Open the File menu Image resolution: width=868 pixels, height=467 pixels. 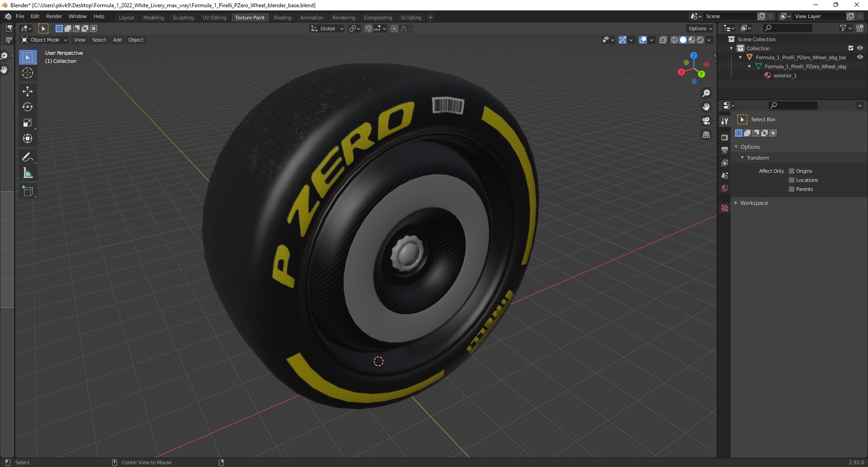point(20,16)
